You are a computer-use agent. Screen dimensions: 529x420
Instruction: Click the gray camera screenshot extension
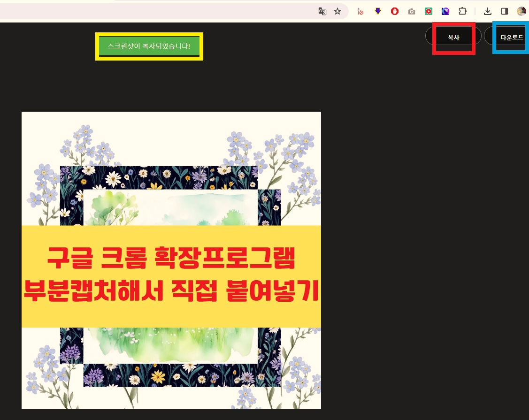[412, 11]
